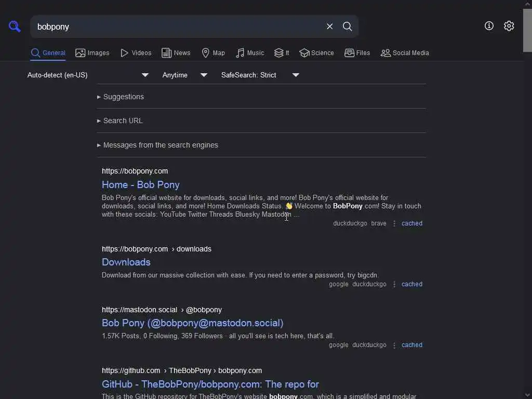Open the SafeSearch: Strict dropdown
Viewport: 532px width, 399px height.
260,75
